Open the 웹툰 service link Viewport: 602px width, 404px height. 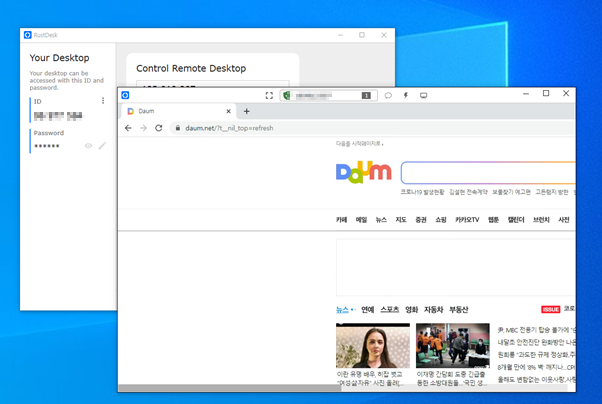493,220
